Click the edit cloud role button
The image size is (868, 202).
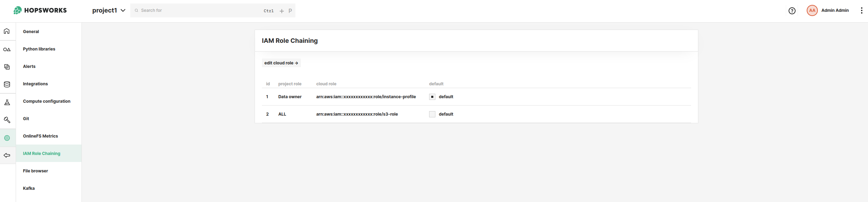pos(281,63)
